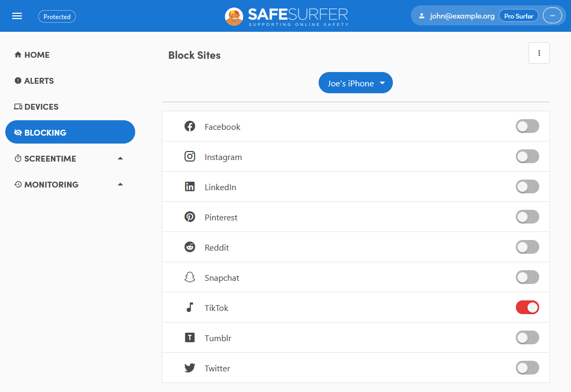Click the Devices icon in sidebar
This screenshot has height=392, width=571.
[18, 106]
